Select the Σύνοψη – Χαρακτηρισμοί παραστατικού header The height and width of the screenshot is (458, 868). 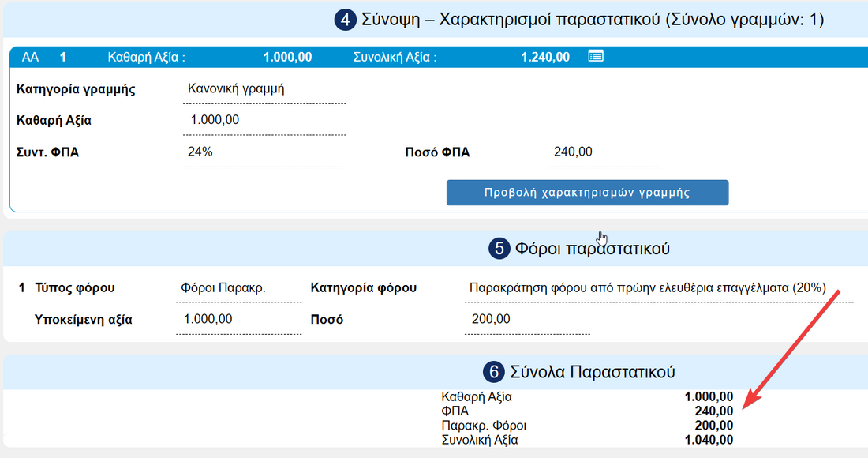tap(592, 20)
